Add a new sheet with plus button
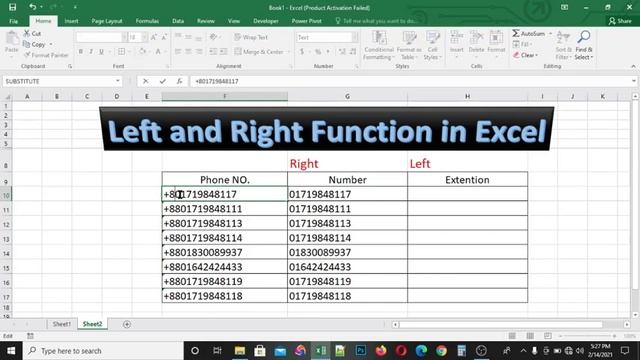The width and height of the screenshot is (640, 360). click(127, 324)
